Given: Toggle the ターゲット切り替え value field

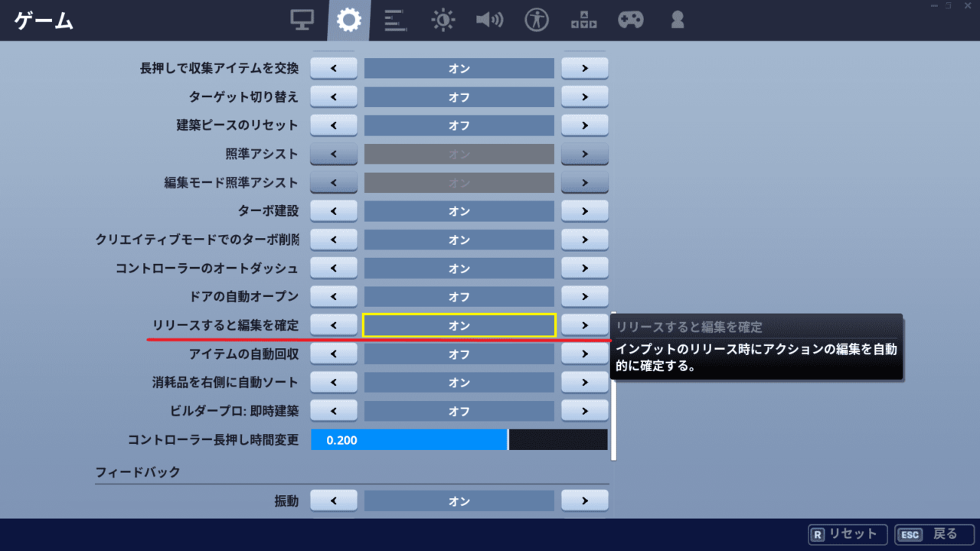Looking at the screenshot, I should pos(459,97).
